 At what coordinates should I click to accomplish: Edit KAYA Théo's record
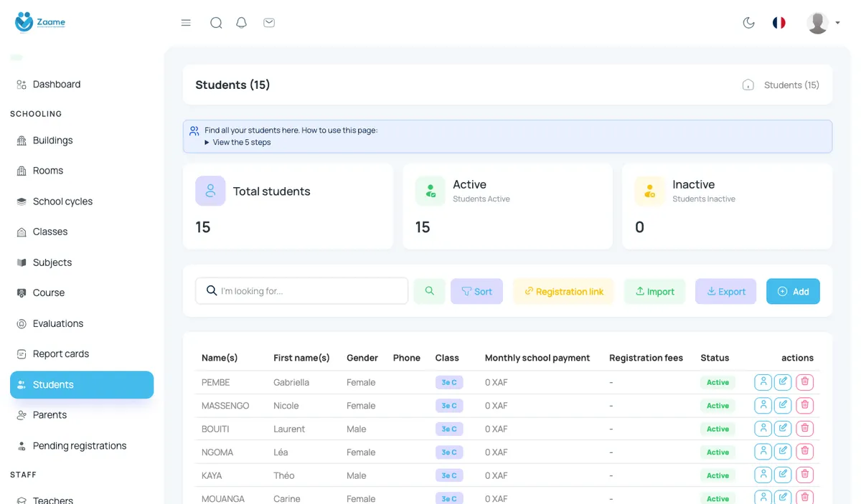coord(783,475)
